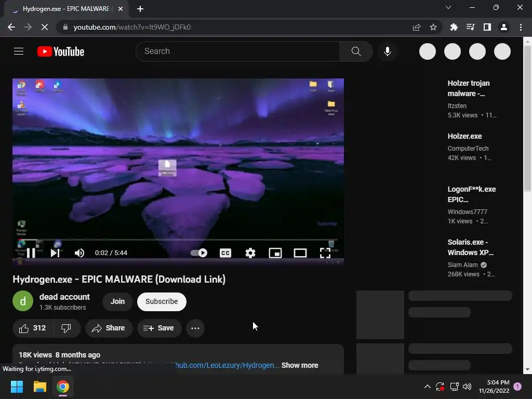Open a new browser tab
532x399 pixels.
pos(140,9)
